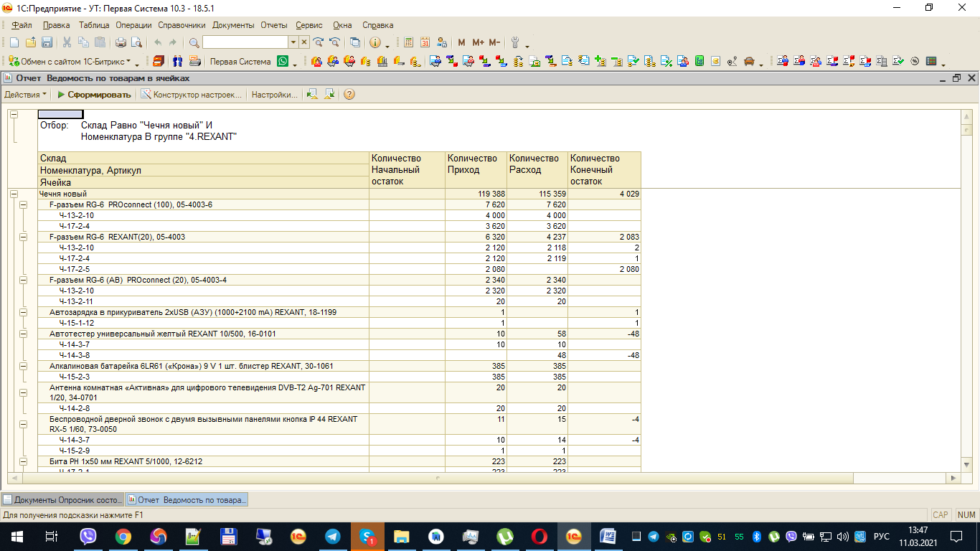This screenshot has width=980, height=551.
Task: Open Chrome from Windows taskbar
Action: pyautogui.click(x=123, y=536)
